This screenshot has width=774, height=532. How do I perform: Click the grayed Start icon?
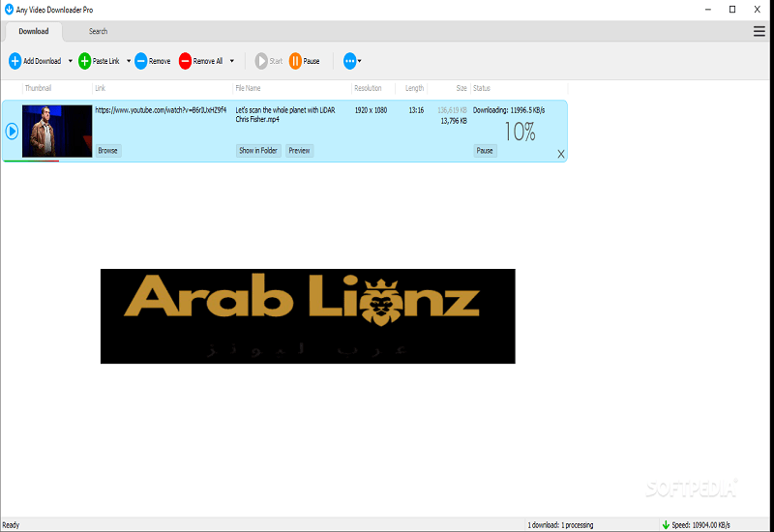(261, 61)
